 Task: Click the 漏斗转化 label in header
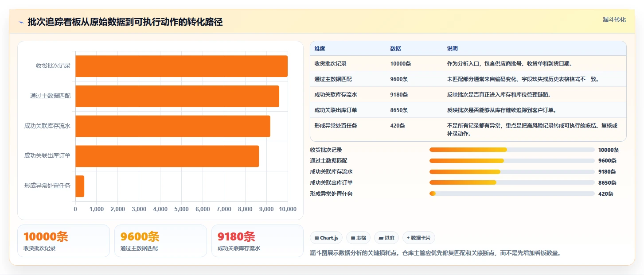[x=614, y=19]
